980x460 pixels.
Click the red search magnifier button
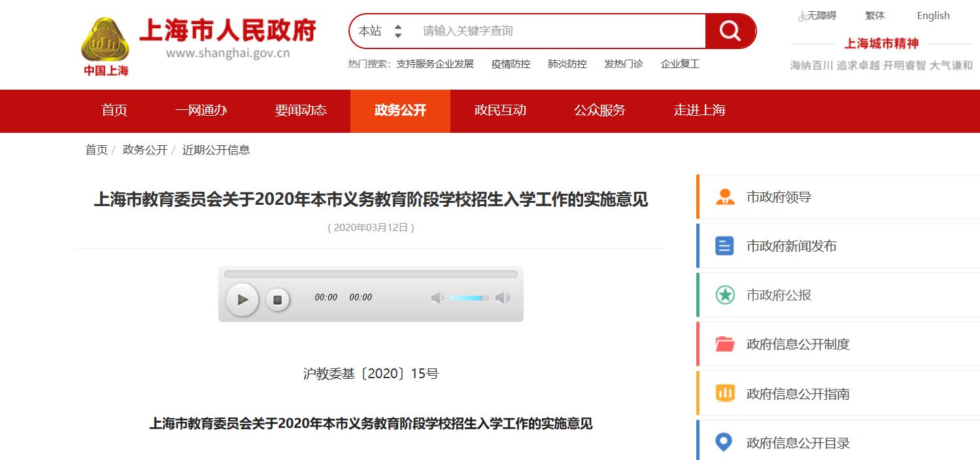(x=730, y=31)
